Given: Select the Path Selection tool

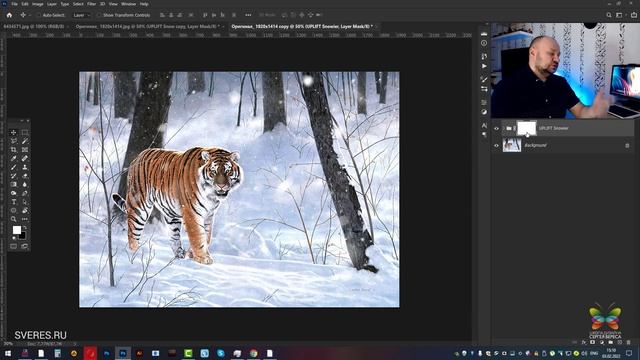Looking at the screenshot, I should coord(24,202).
